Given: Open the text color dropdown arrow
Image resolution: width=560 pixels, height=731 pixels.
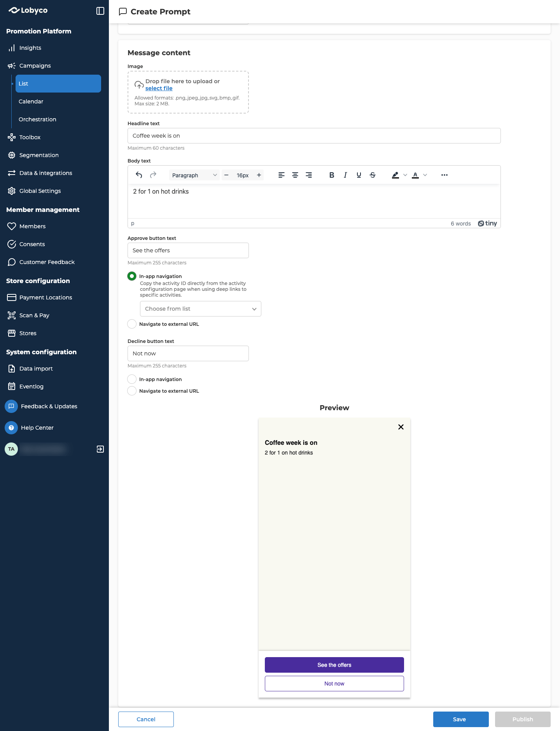Looking at the screenshot, I should coord(425,175).
